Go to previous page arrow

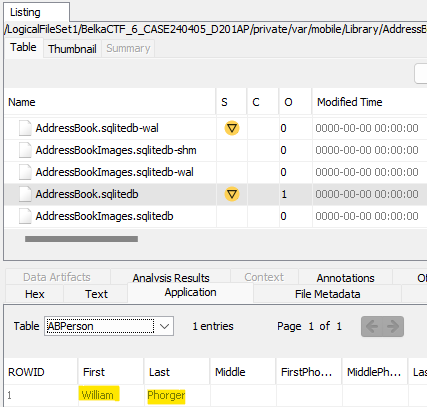[x=372, y=326]
